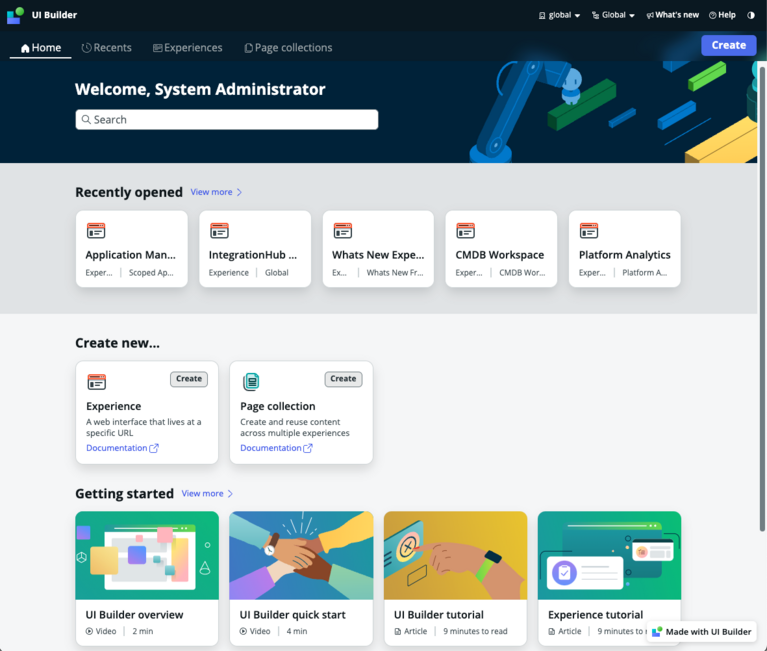Image resolution: width=767 pixels, height=651 pixels.
Task: Switch to the Page collections tab
Action: click(x=288, y=47)
